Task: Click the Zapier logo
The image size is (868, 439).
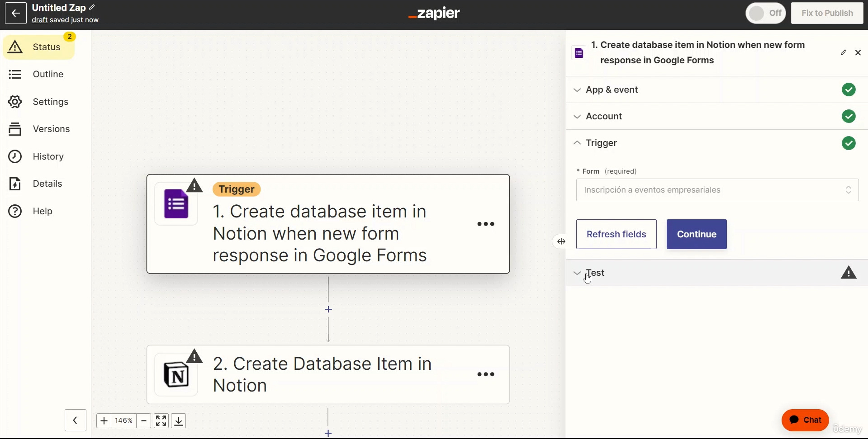Action: [434, 14]
